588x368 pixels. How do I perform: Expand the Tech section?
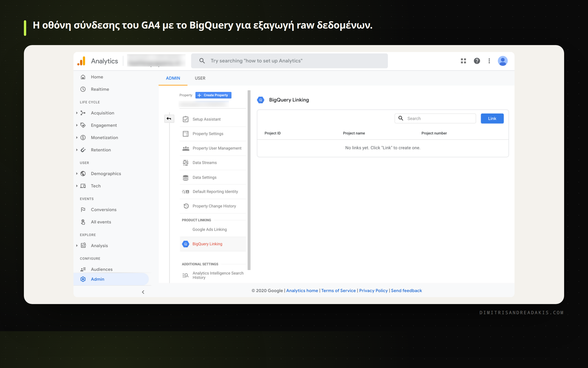(x=77, y=186)
